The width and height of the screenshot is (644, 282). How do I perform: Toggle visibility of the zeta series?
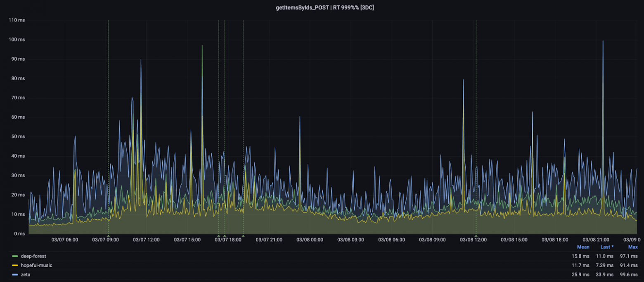click(x=26, y=275)
